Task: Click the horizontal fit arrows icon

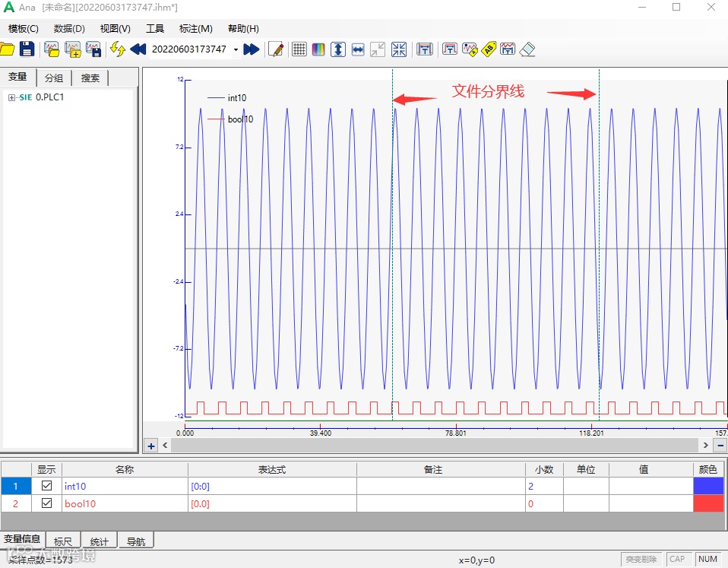Action: coord(358,49)
